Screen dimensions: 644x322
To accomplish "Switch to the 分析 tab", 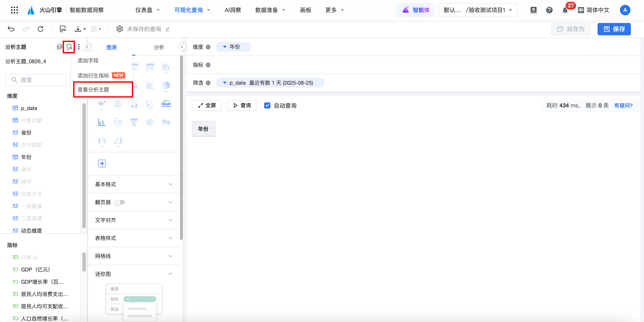I will 159,47.
